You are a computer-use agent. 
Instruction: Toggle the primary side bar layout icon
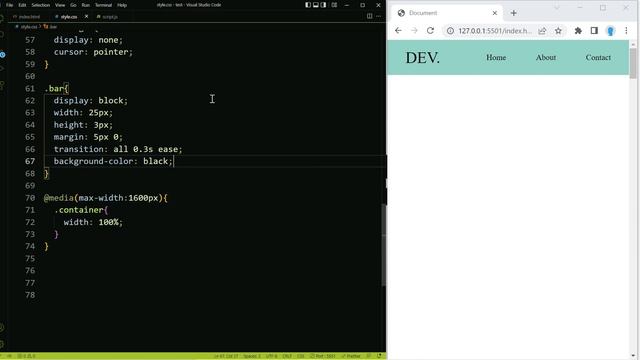[x=308, y=5]
